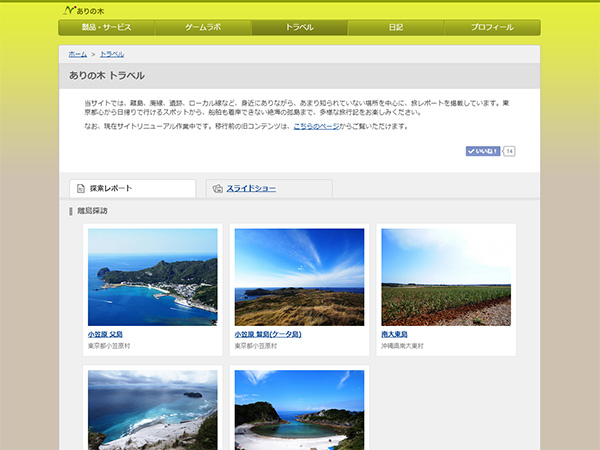The height and width of the screenshot is (450, 600).
Task: Open the 小笠原 父島 report link
Action: tap(105, 334)
